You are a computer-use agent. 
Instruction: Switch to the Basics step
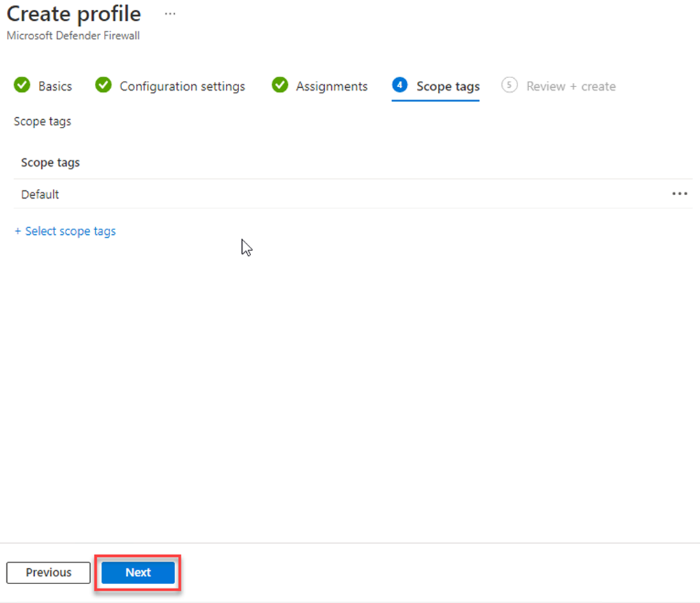click(43, 86)
